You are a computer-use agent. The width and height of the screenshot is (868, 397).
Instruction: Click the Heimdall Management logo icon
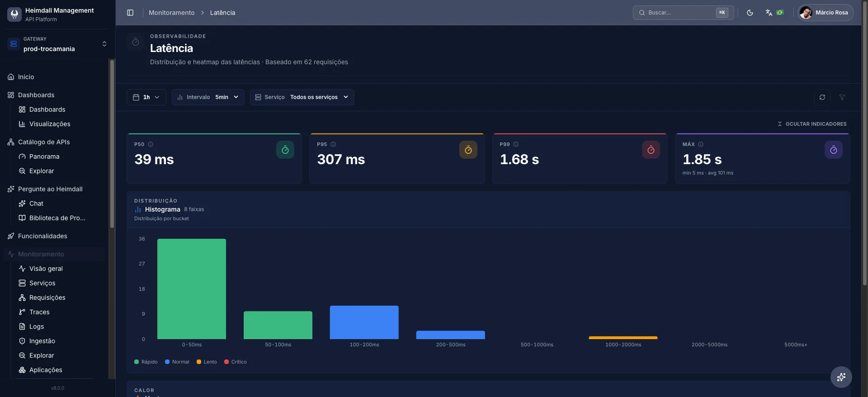pos(14,14)
